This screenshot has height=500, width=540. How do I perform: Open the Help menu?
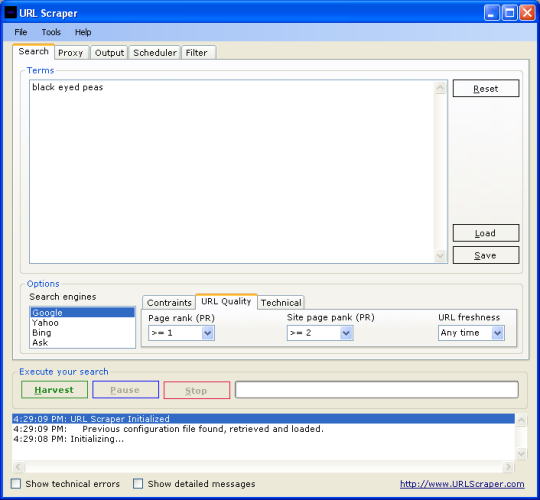[x=83, y=32]
